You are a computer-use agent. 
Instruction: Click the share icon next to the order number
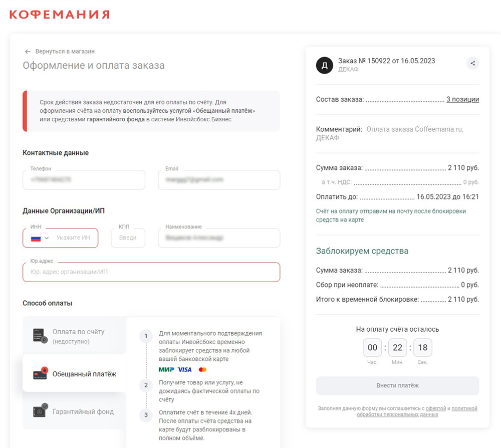click(472, 63)
